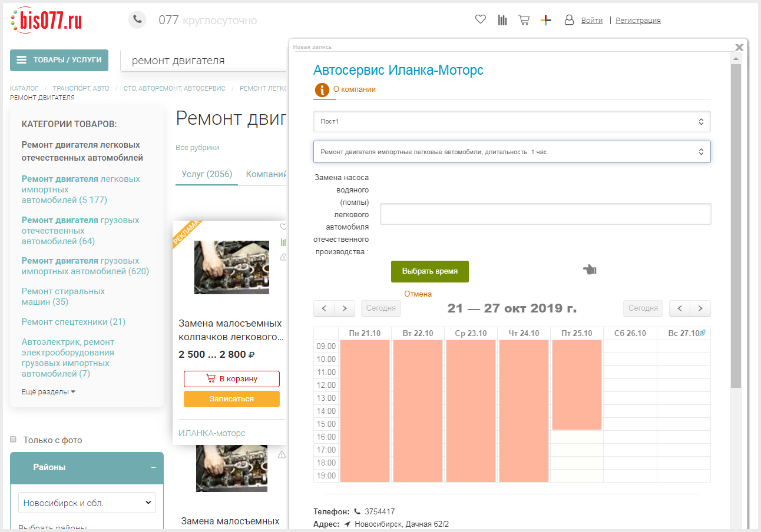The width and height of the screenshot is (761, 532).
Task: Click the СТО, АВТОРЕМОНТ, АВТОСЕРВИС breadcrumb
Action: click(174, 88)
